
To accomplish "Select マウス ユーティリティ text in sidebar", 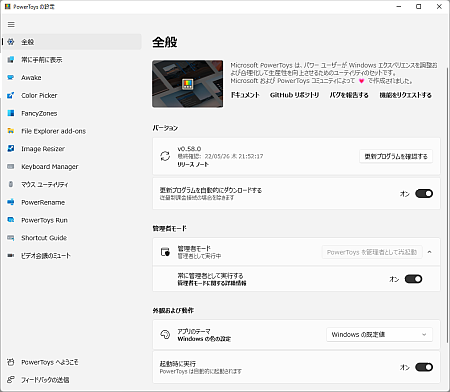I will click(x=45, y=184).
